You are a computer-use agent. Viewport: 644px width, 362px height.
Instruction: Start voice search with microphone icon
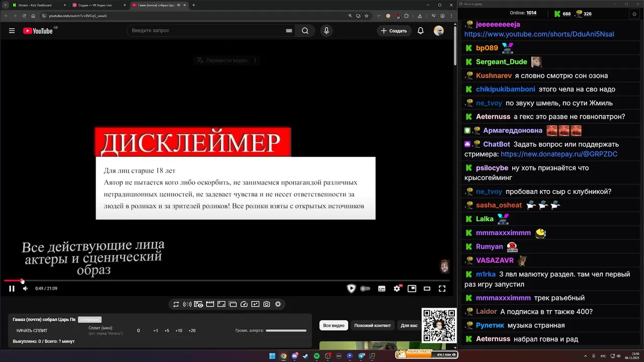pyautogui.click(x=327, y=31)
